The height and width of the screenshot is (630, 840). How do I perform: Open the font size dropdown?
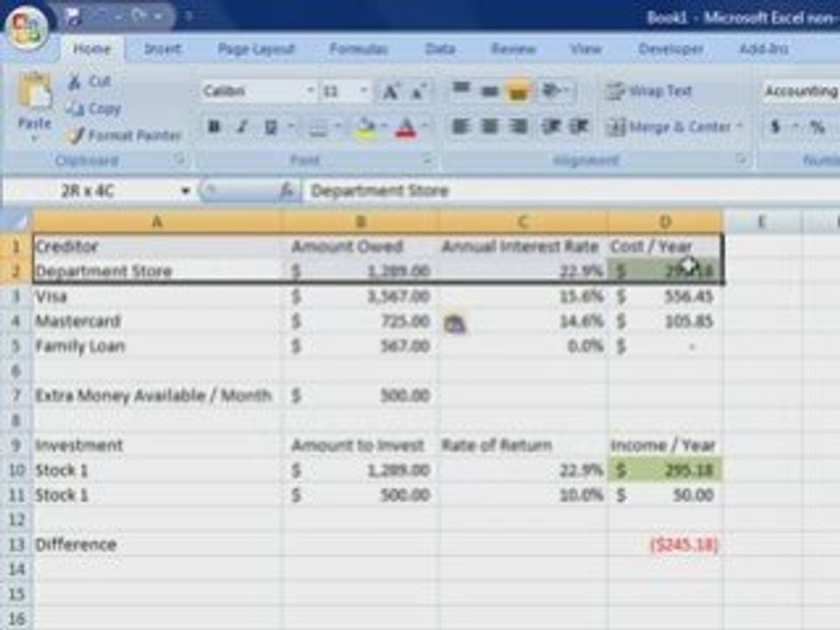pos(364,91)
